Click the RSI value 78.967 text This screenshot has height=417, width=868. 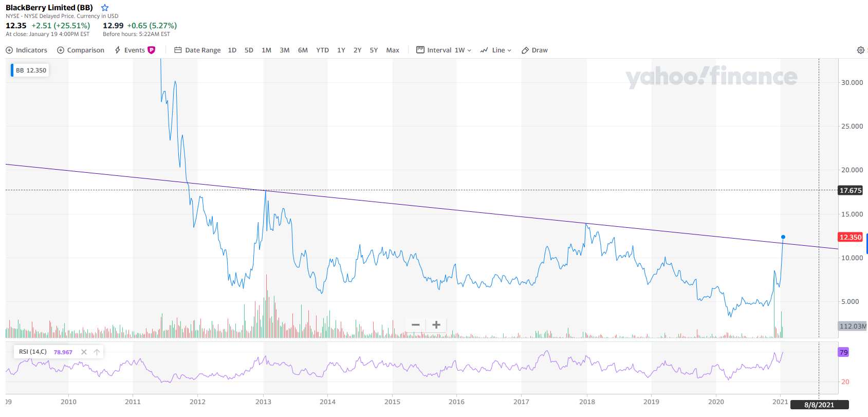(63, 352)
